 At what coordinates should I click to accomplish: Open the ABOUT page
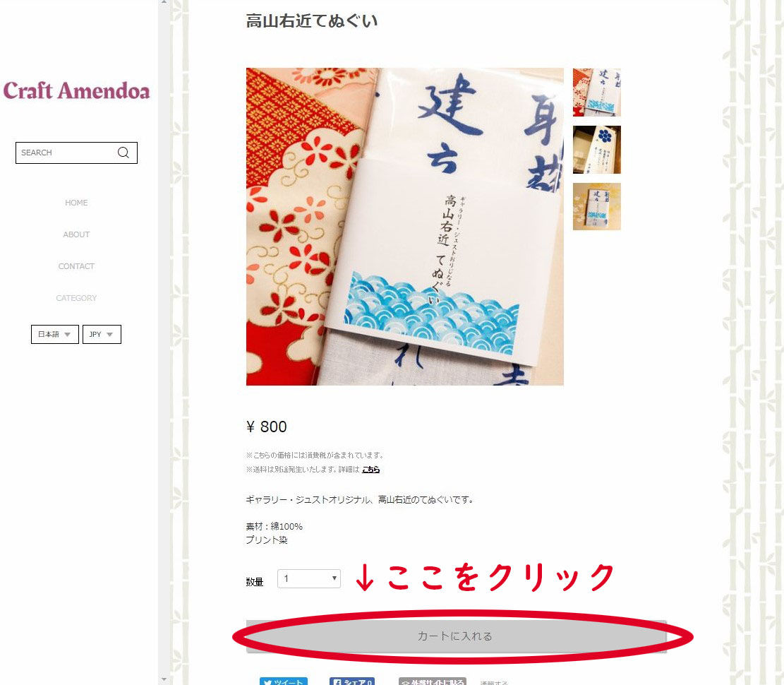76,234
